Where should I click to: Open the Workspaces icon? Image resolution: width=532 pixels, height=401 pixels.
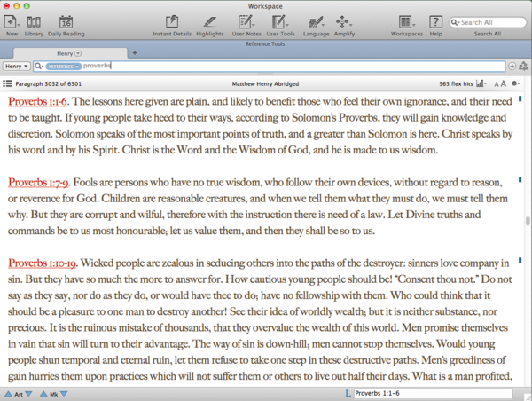click(405, 22)
